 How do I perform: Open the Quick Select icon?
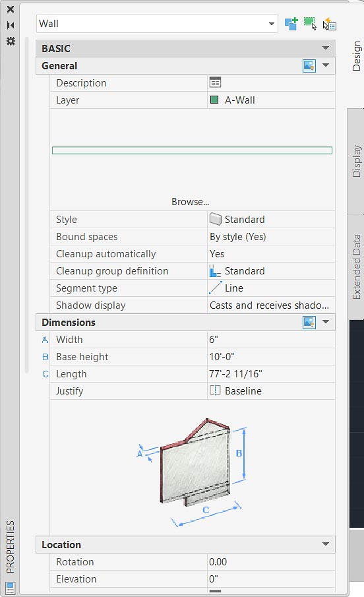(x=329, y=24)
